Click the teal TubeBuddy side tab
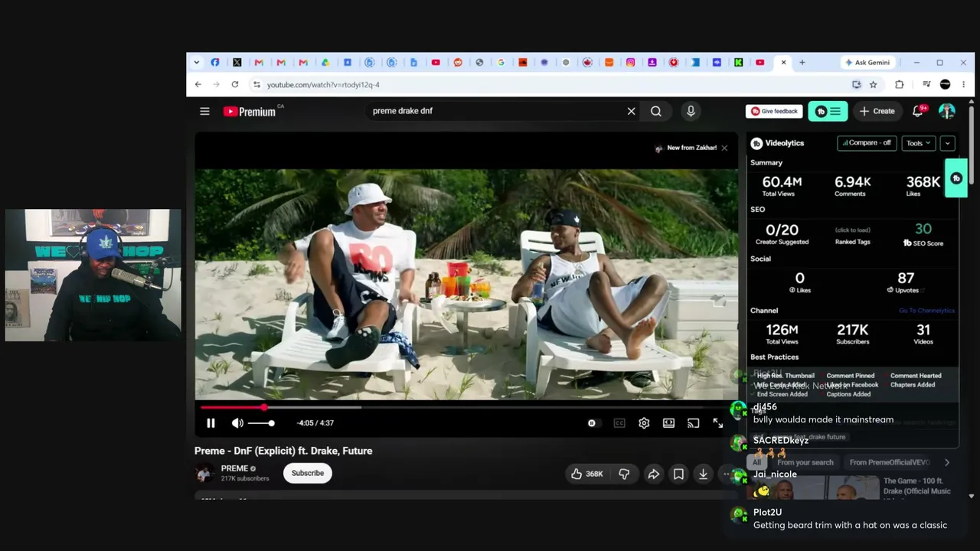Viewport: 980px width, 551px height. click(956, 178)
